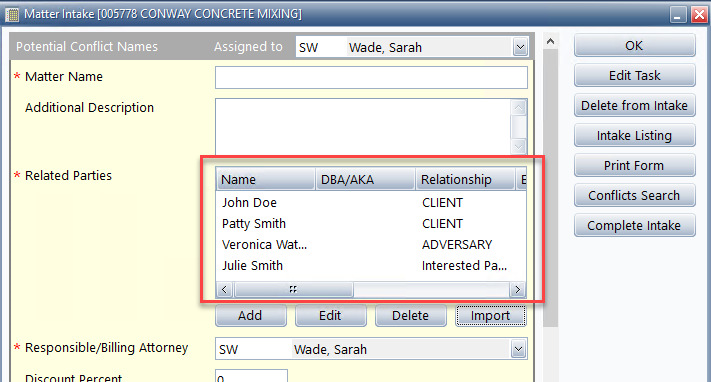Viewport: 711px width, 382px height.
Task: Close the Matter Intake window
Action: pyautogui.click(x=699, y=15)
